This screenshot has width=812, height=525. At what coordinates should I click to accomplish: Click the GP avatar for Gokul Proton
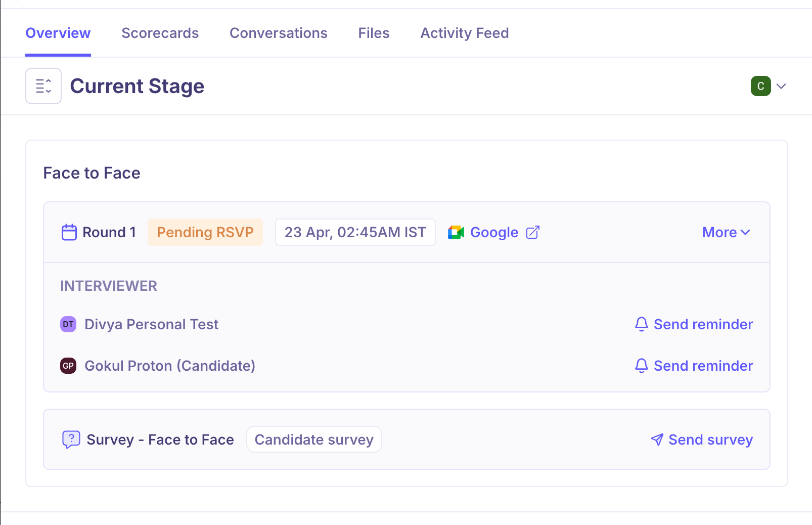pyautogui.click(x=68, y=366)
